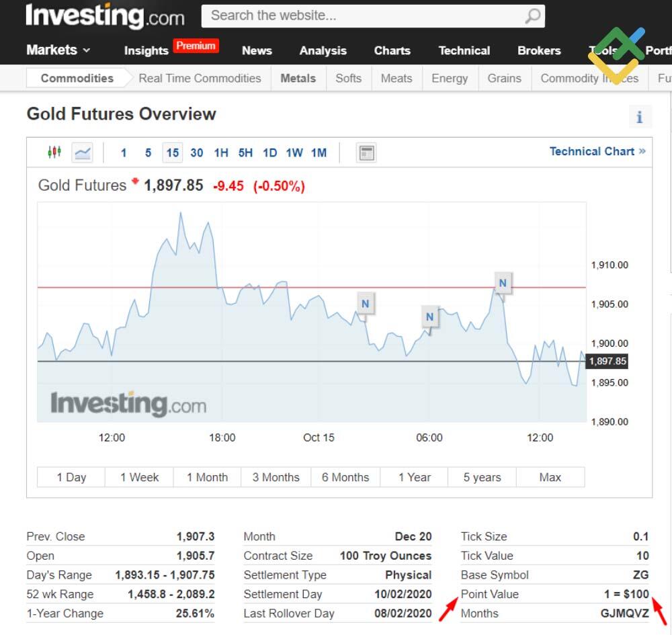The height and width of the screenshot is (635, 672).
Task: Choose the 1 Month time range
Action: point(207,477)
